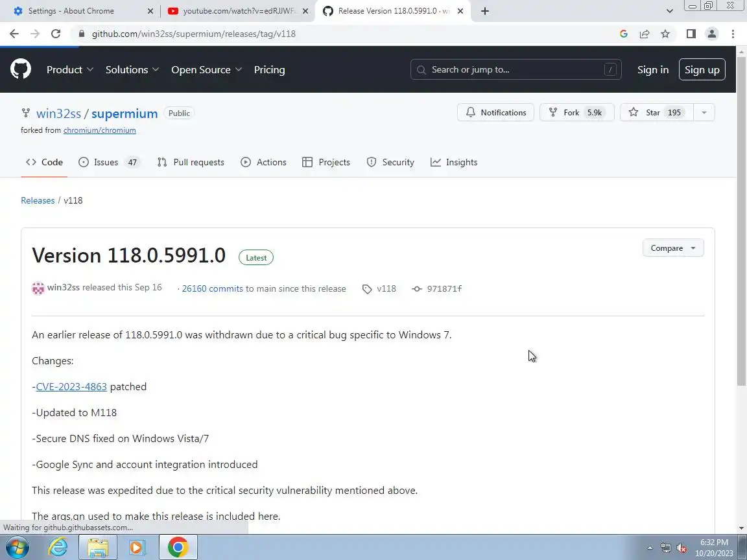This screenshot has width=747, height=560.
Task: Open Chrome's three-dot menu
Action: [733, 34]
